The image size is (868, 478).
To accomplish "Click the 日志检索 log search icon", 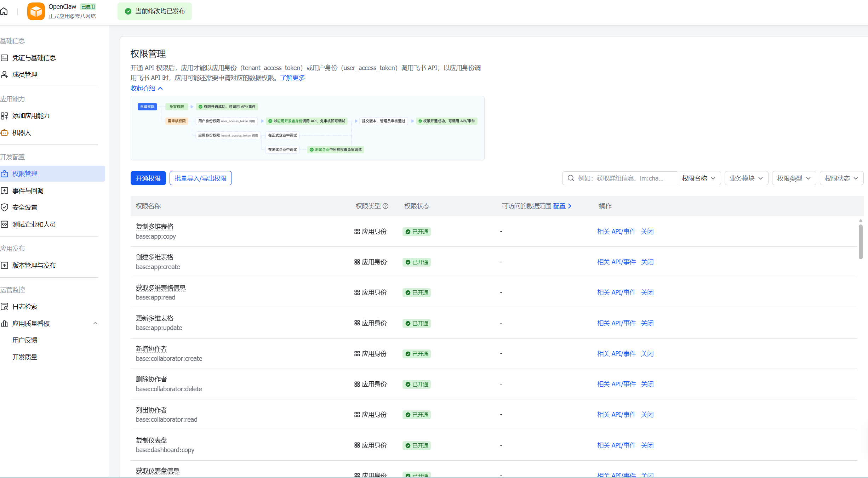I will pyautogui.click(x=4, y=307).
